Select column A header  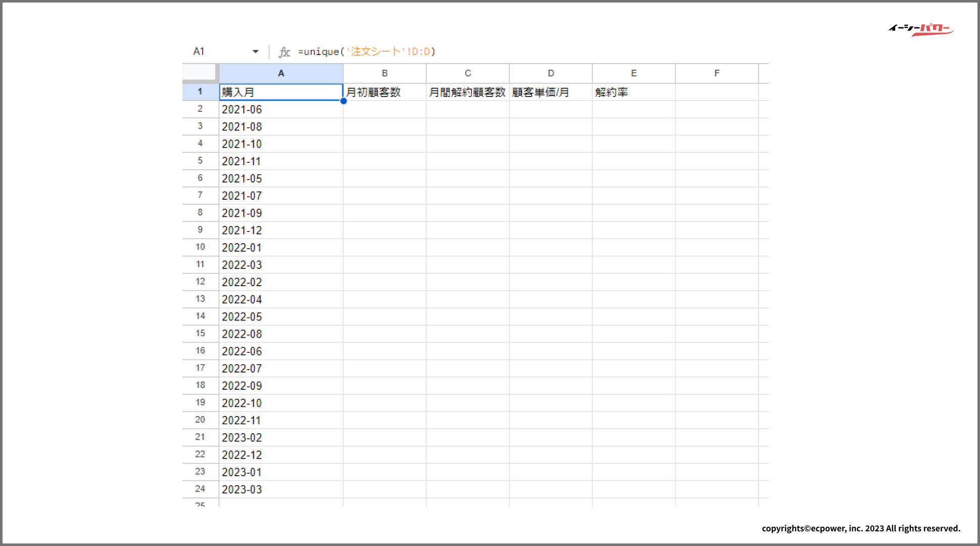(x=281, y=73)
